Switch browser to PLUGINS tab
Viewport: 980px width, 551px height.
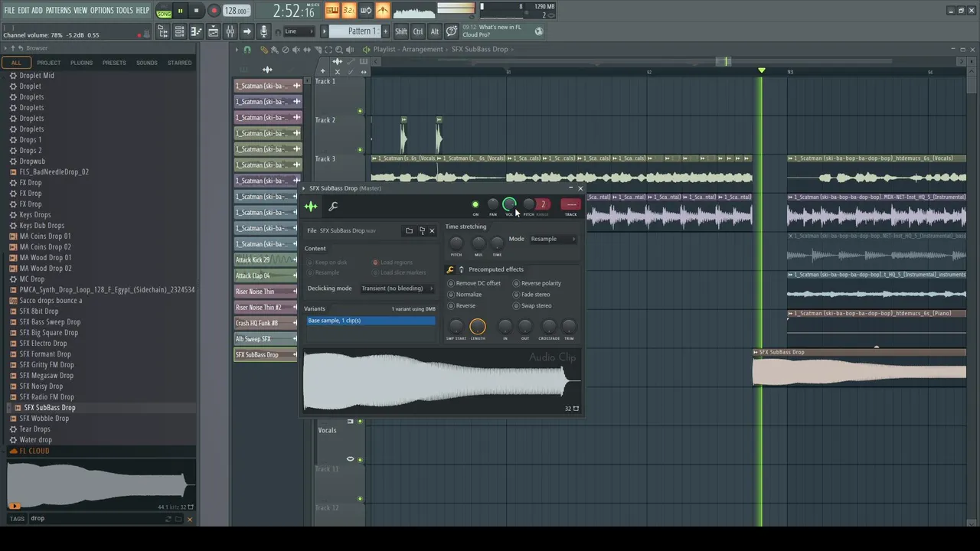click(81, 63)
